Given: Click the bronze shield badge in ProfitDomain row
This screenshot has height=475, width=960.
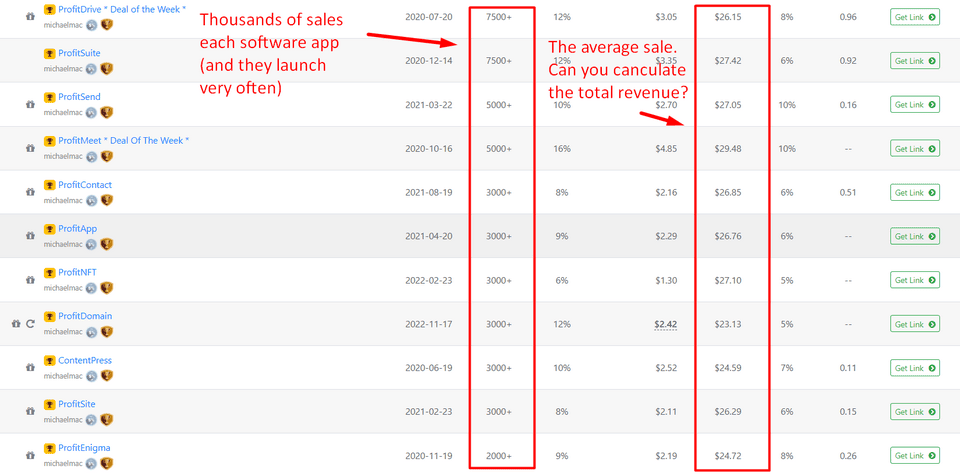Looking at the screenshot, I should [x=107, y=332].
